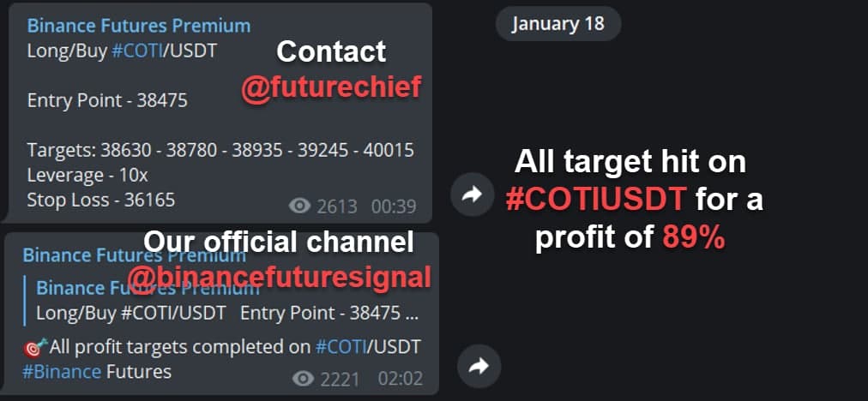
Task: Click the Stop Loss - 36165 line
Action: (x=101, y=200)
